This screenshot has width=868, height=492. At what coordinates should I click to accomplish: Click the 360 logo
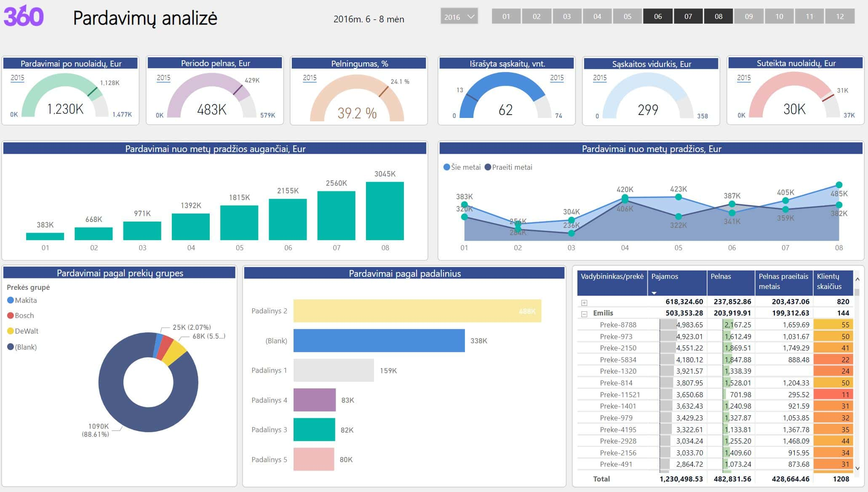tap(24, 16)
